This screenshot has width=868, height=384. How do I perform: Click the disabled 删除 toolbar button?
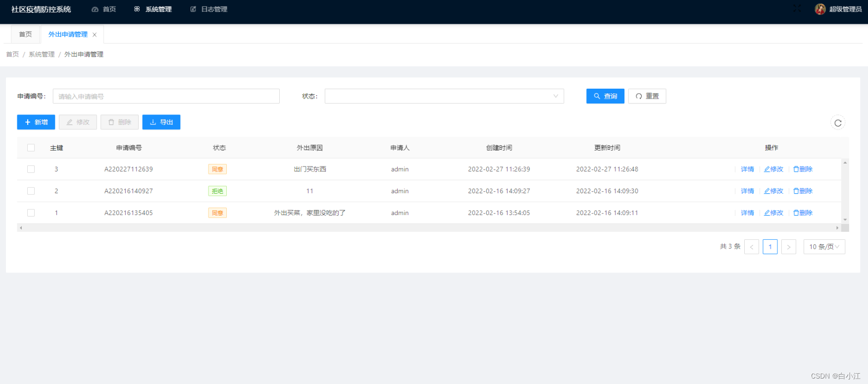[119, 122]
